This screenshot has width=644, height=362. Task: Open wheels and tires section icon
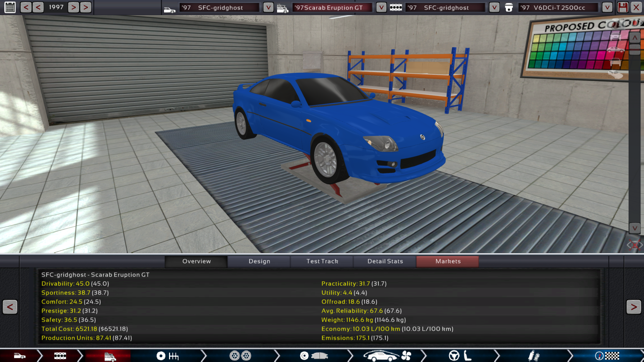point(240,356)
